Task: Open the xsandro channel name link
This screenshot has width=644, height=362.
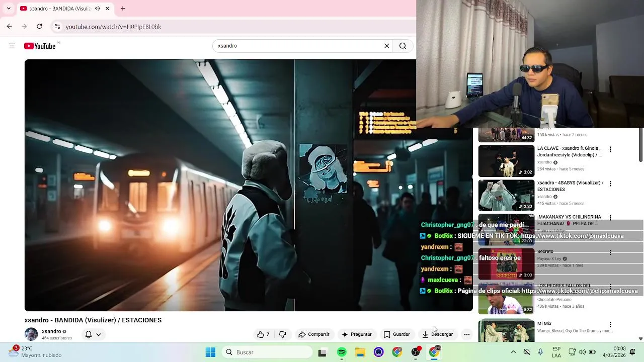Action: pyautogui.click(x=51, y=331)
